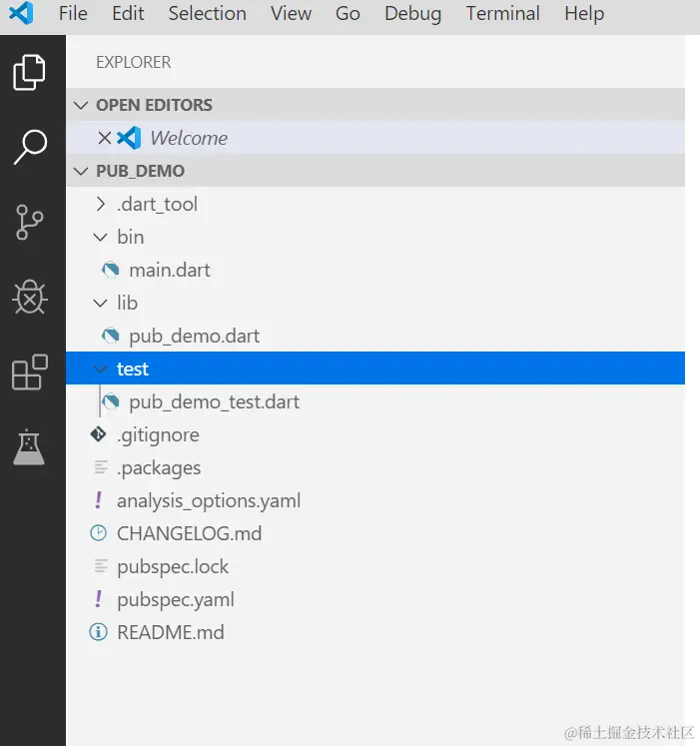Open the .packages file
The width and height of the screenshot is (700, 746).
[x=159, y=467]
